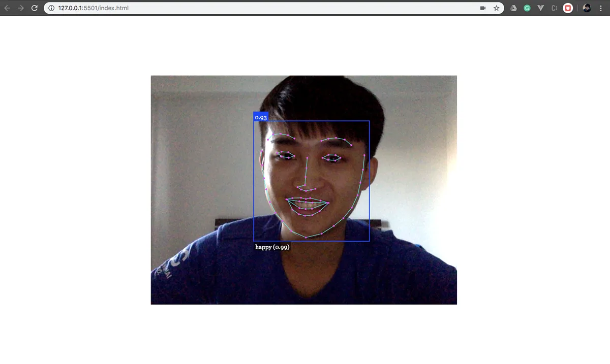Viewport: 610px width, 364px height.
Task: Bookmark this page with the star icon
Action: (496, 8)
